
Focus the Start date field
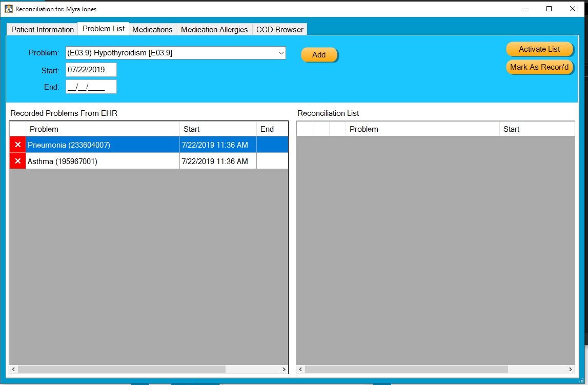(x=91, y=70)
